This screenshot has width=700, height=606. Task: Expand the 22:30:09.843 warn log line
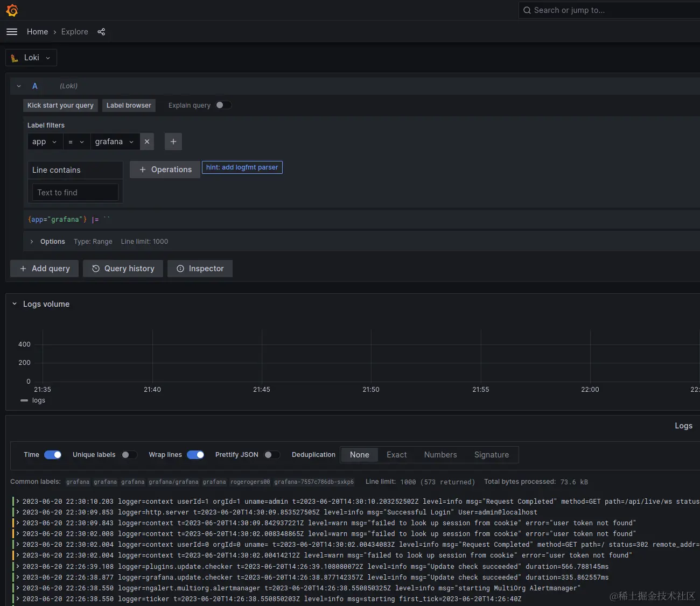coord(18,523)
